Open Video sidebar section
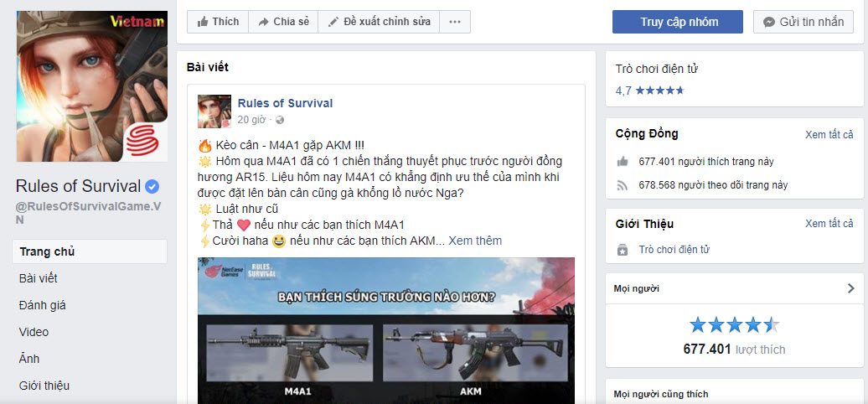 34,332
